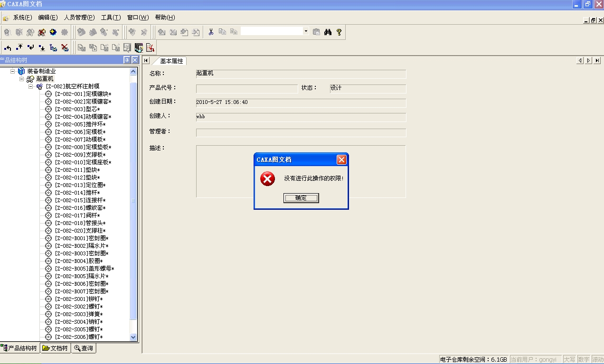Click the first-tab navigation arrow left of 基本属性

pyautogui.click(x=146, y=60)
